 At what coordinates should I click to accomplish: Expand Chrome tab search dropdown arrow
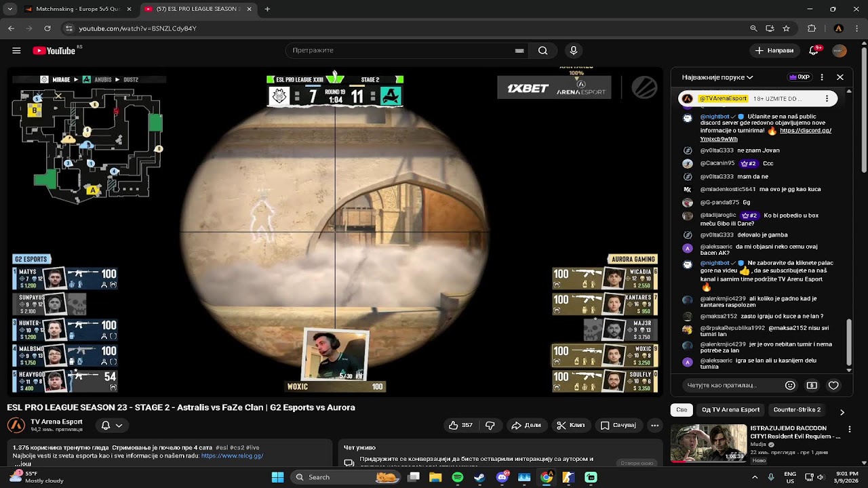click(9, 9)
